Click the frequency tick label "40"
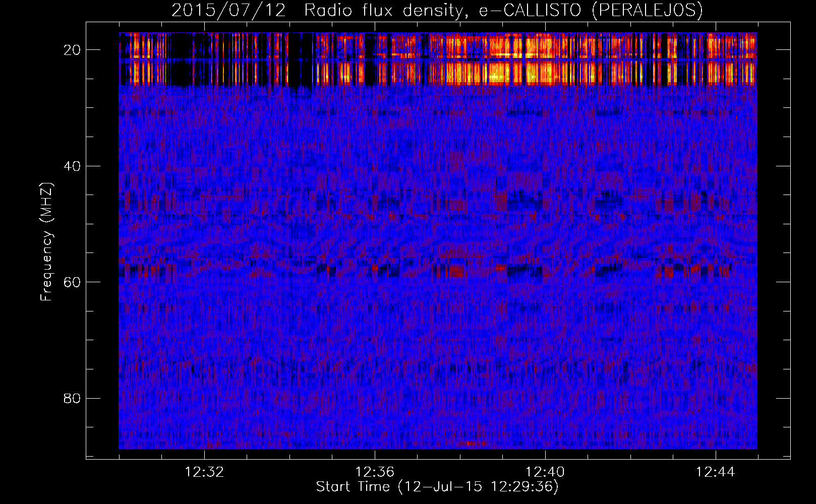Image resolution: width=816 pixels, height=504 pixels. [x=72, y=166]
